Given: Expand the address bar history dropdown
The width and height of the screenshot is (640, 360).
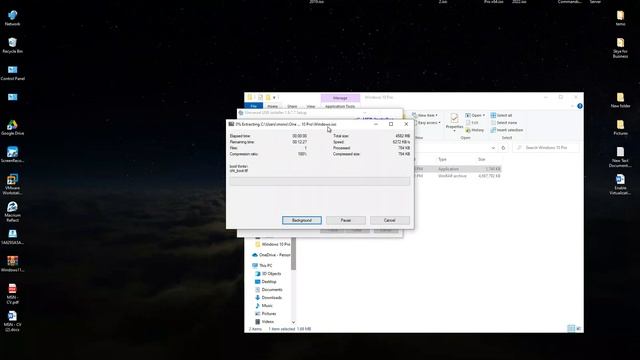Looking at the screenshot, I should [x=493, y=148].
